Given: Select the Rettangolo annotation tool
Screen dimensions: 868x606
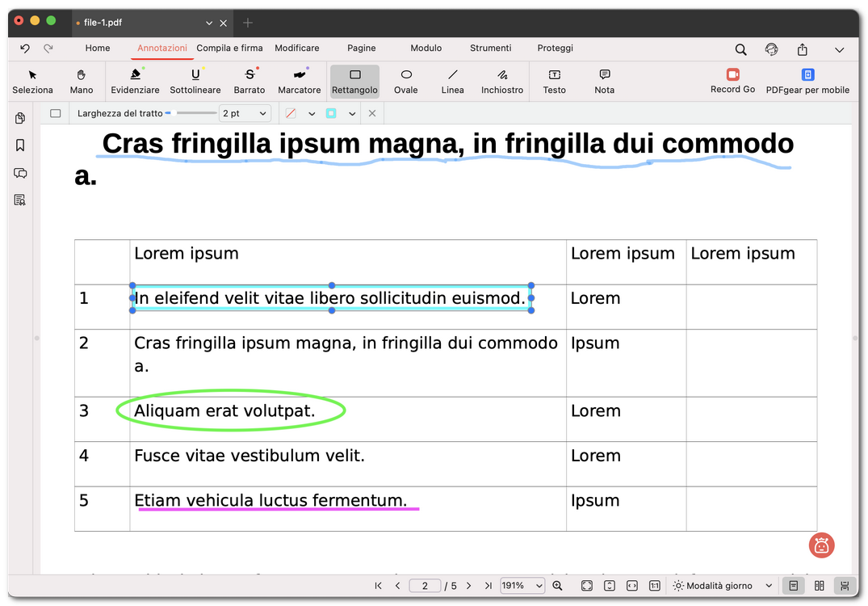Looking at the screenshot, I should [x=354, y=81].
